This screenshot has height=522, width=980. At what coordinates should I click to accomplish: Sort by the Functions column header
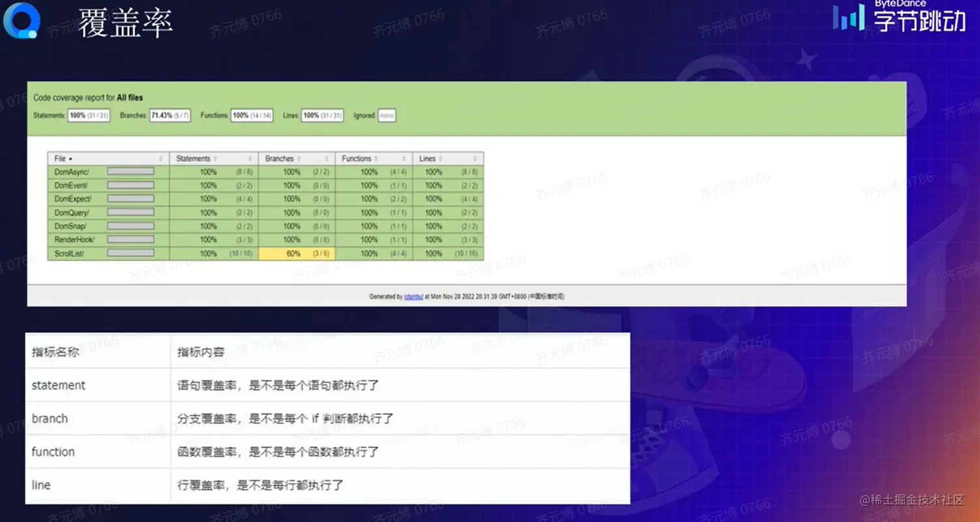(374, 159)
